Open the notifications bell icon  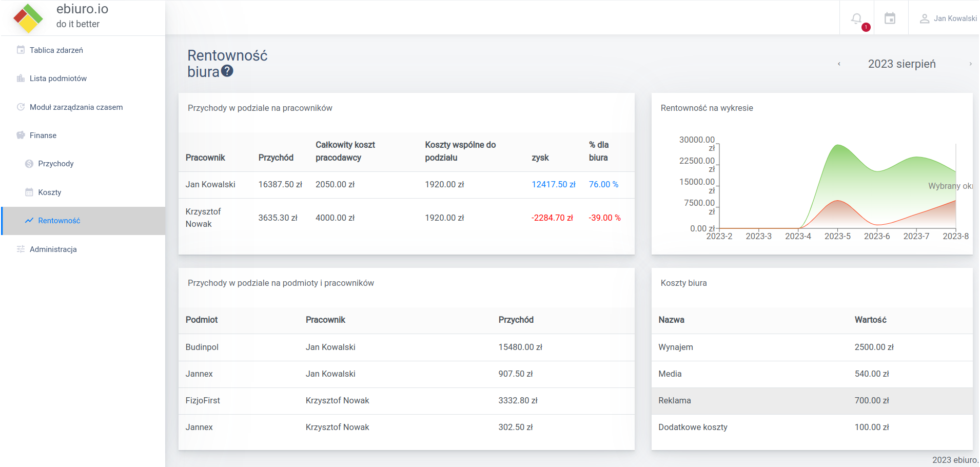click(x=856, y=18)
